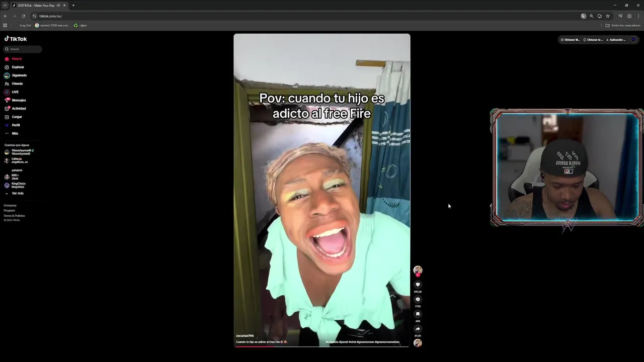Reload the TikTok page
644x362 pixels.
click(23, 16)
